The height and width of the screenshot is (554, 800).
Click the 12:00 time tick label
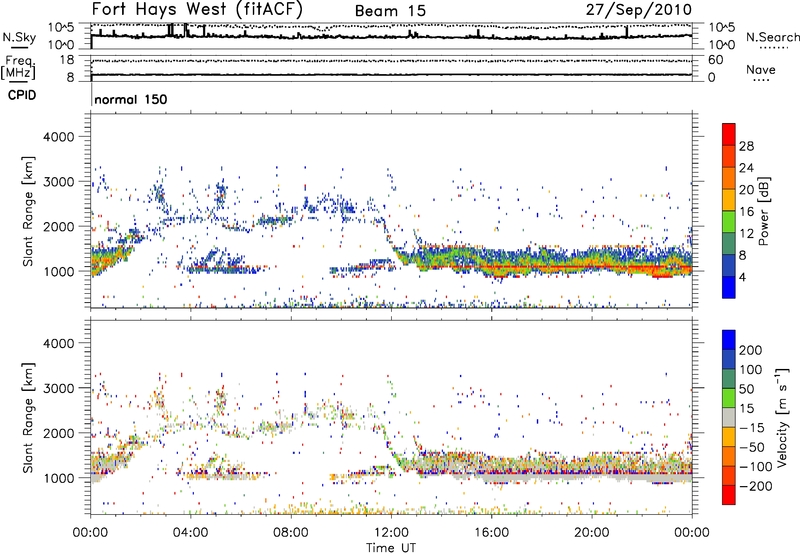(391, 533)
